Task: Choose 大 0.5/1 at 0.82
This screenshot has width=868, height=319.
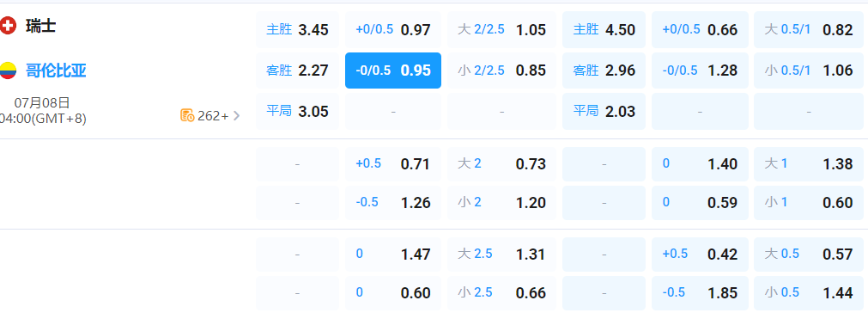Action: click(808, 29)
